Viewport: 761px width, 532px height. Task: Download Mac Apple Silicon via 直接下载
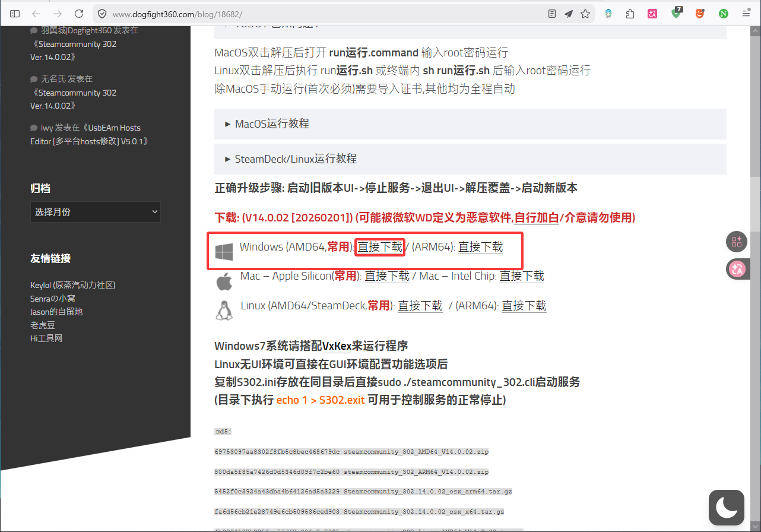click(x=387, y=275)
